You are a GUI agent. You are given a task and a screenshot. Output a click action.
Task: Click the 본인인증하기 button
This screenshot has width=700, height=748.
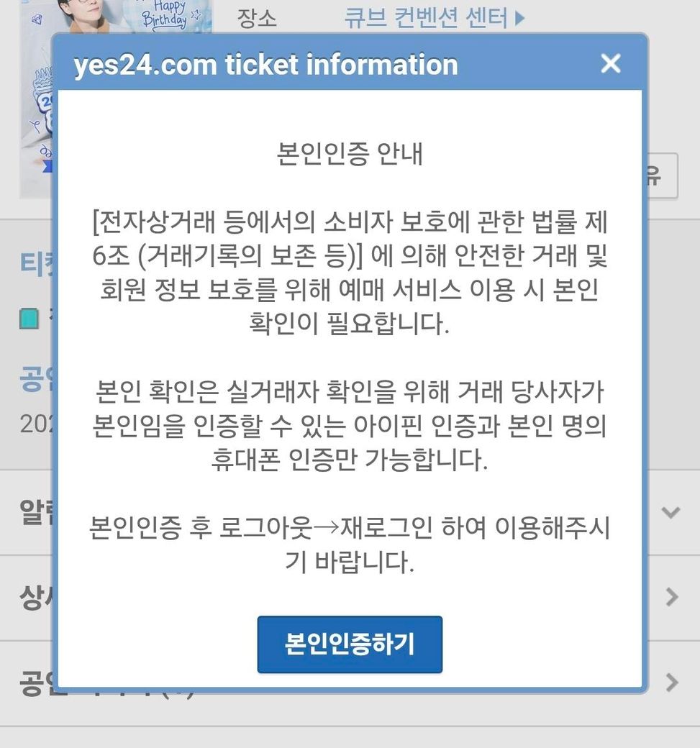tap(350, 644)
